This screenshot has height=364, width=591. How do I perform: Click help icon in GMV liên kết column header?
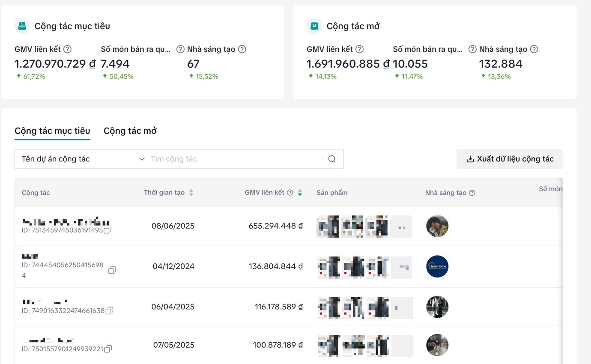point(290,193)
